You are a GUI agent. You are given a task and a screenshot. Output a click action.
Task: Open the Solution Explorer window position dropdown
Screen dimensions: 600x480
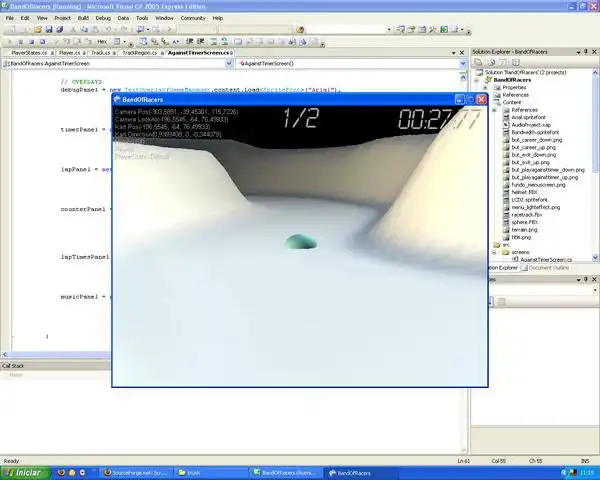click(578, 52)
